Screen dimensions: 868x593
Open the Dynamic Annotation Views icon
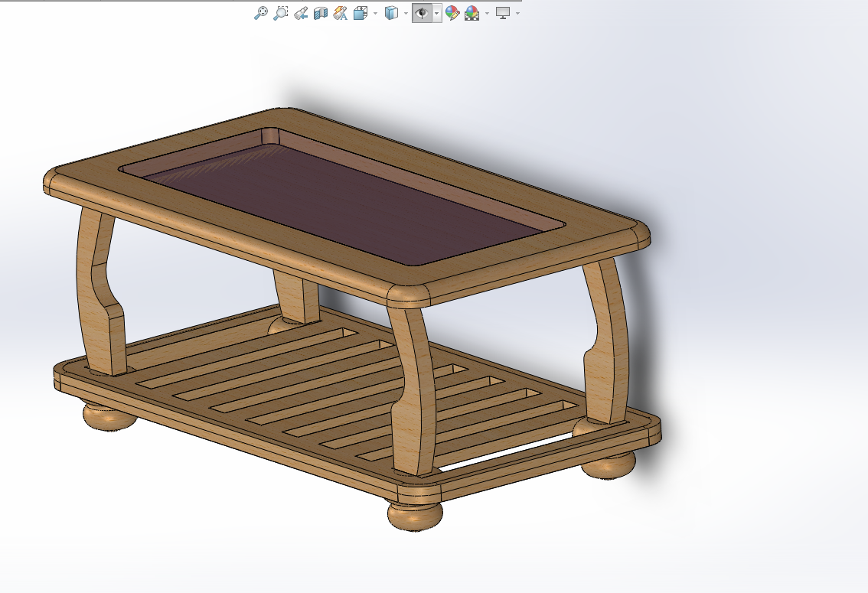click(x=341, y=13)
